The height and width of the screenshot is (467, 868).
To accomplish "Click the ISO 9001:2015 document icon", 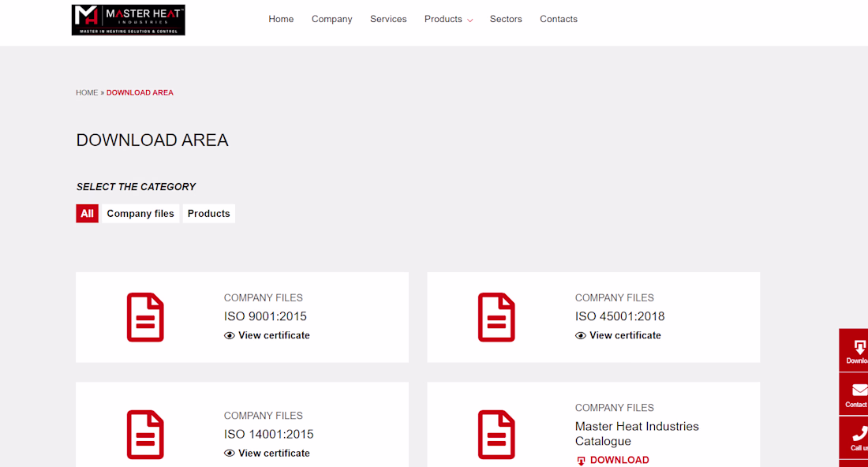I will click(145, 317).
